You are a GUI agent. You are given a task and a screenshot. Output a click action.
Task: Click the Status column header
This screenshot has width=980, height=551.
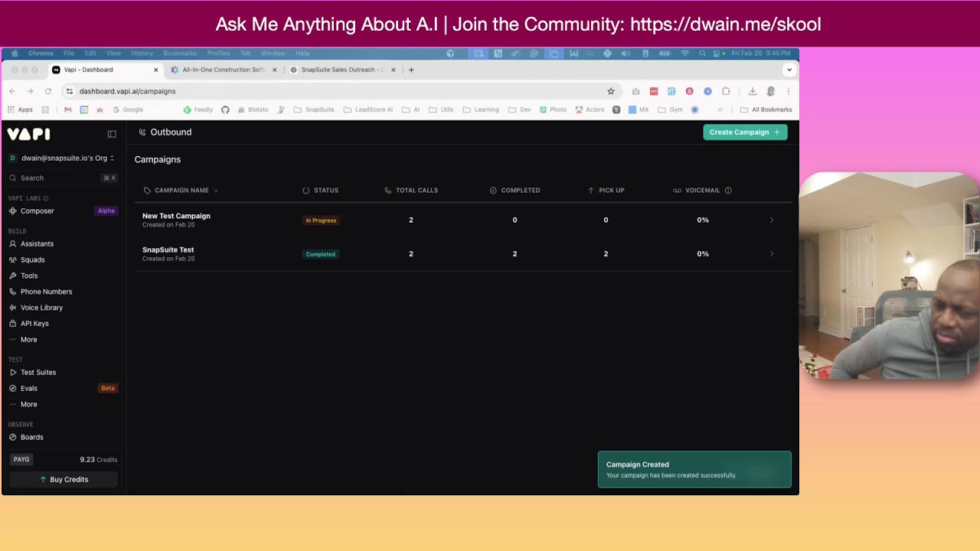(x=321, y=190)
